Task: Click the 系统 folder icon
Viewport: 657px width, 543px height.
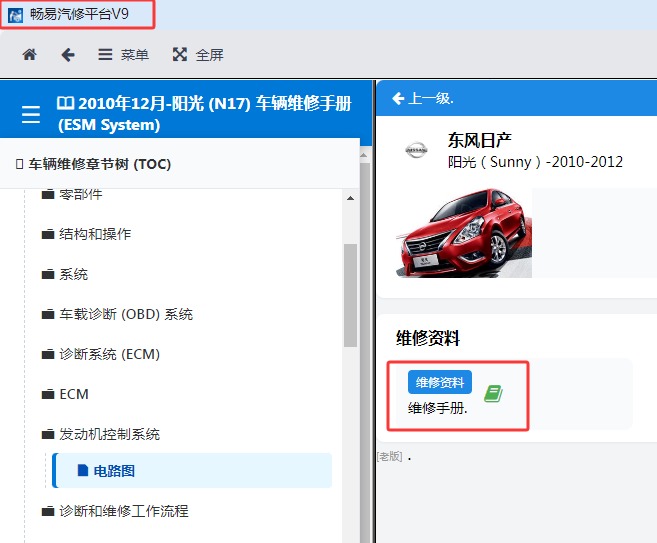Action: pos(48,274)
